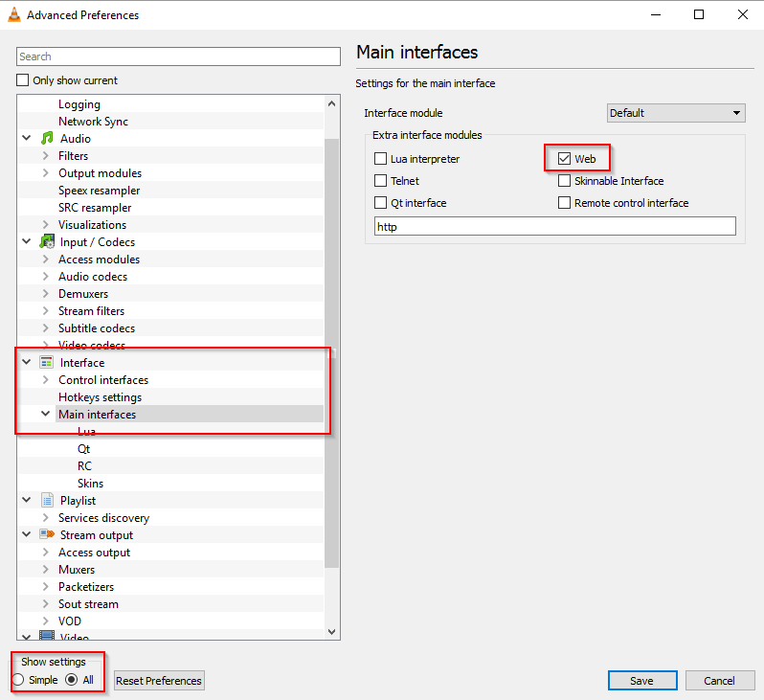764x700 pixels.
Task: Expand the Control interfaces subtree
Action: [x=45, y=379]
